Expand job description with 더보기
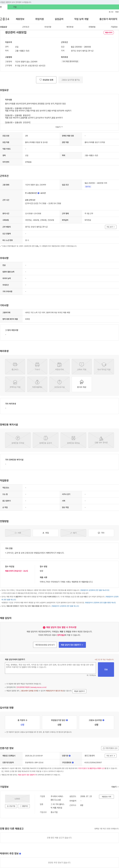This screenshot has height=868, width=119. tap(59, 127)
